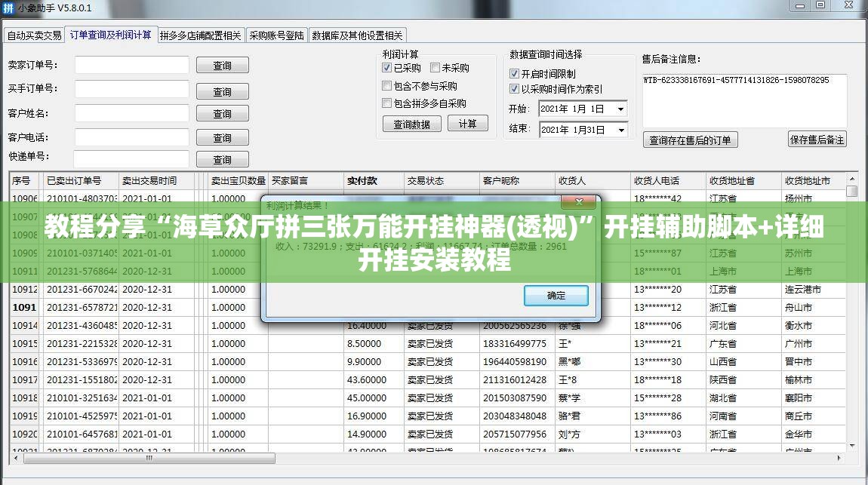Click the 收货人 column header
The height and width of the screenshot is (485, 868).
pyautogui.click(x=593, y=181)
